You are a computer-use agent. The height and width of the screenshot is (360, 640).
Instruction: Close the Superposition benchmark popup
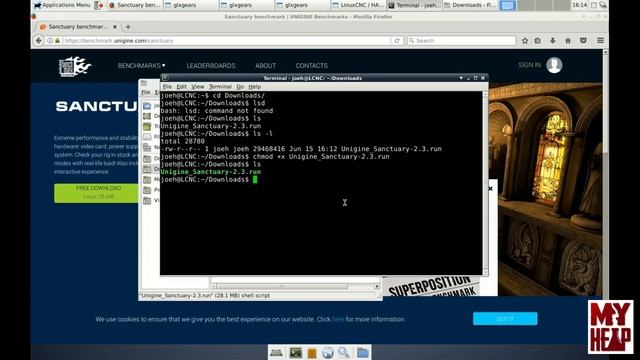tap(490, 189)
